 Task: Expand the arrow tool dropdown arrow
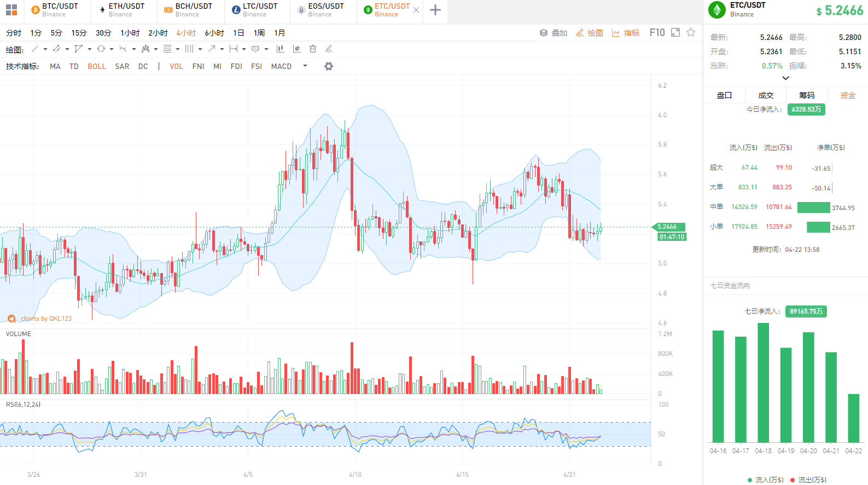click(x=222, y=49)
